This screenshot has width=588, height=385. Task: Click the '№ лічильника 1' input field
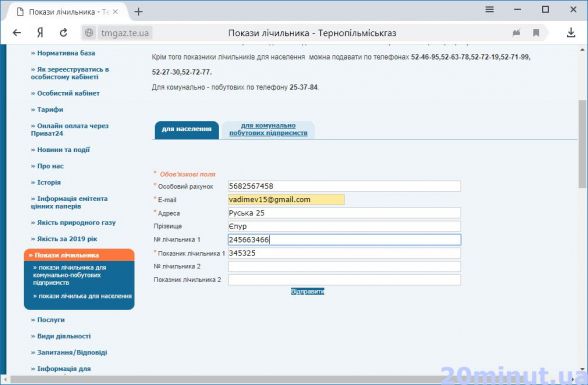click(344, 240)
